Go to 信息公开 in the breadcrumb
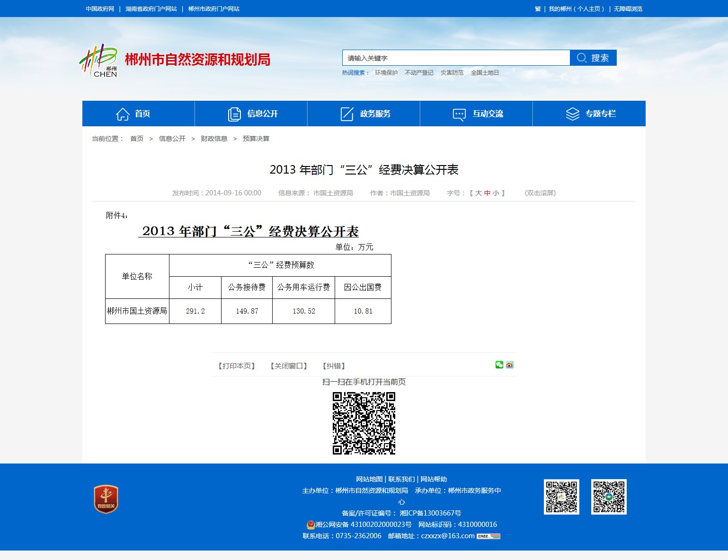The image size is (728, 560). (x=172, y=139)
